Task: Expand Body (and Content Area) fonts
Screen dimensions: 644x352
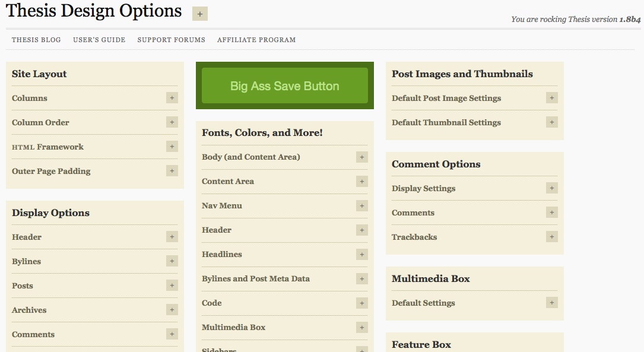Action: pos(362,157)
